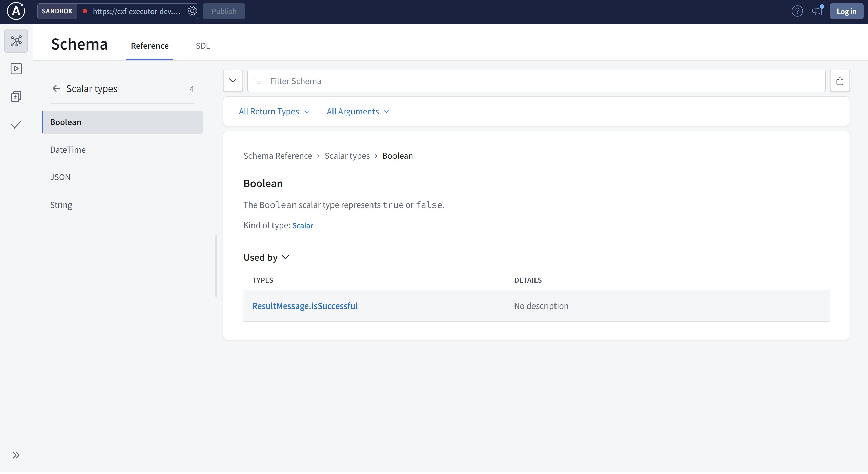Click the Publish button
868x474 pixels.
pyautogui.click(x=224, y=11)
